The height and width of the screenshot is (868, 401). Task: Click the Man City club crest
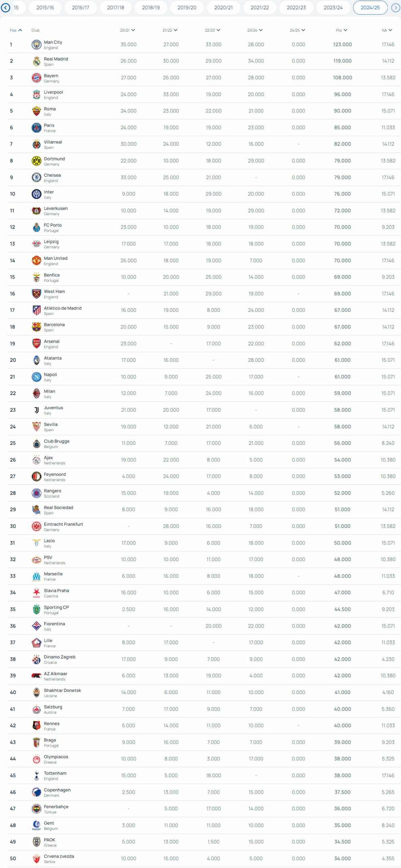(x=36, y=45)
